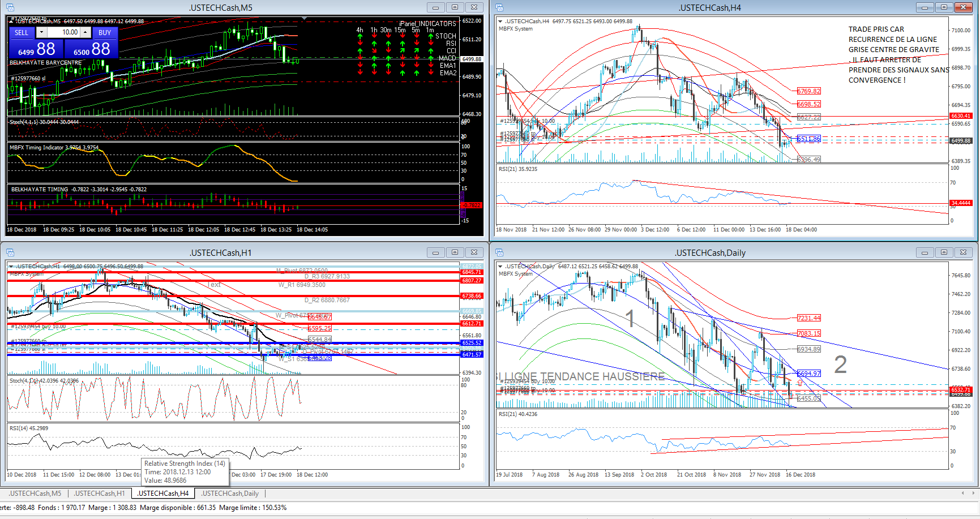Increase lot volume with the up arrow
This screenshot has height=519, width=980.
(x=85, y=32)
